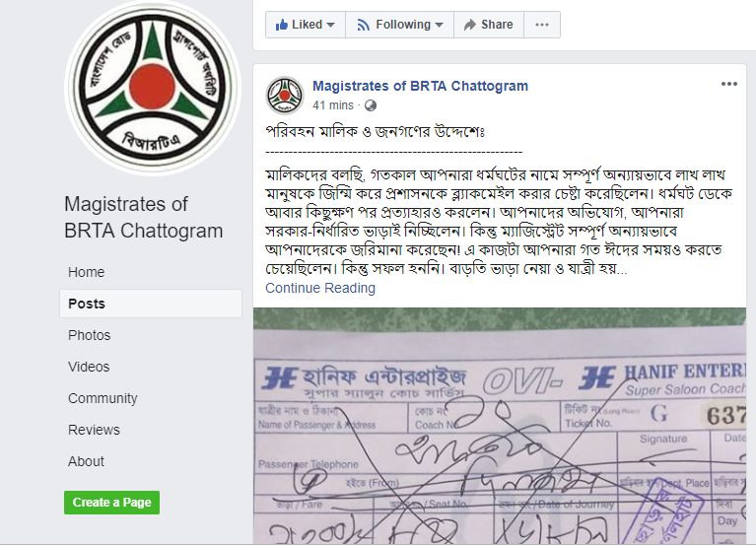This screenshot has width=756, height=545.
Task: Open the Home tab in sidebar
Action: tap(87, 272)
